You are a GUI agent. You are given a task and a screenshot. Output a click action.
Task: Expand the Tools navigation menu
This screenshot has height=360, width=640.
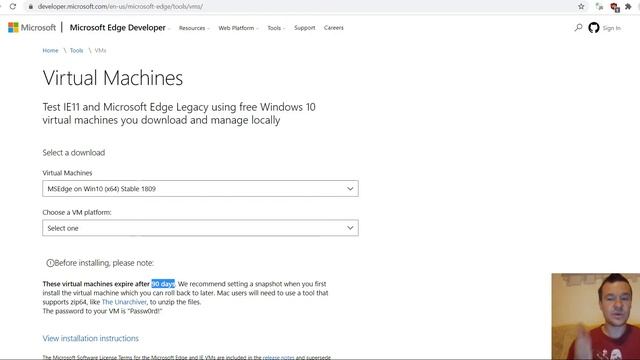tap(276, 28)
